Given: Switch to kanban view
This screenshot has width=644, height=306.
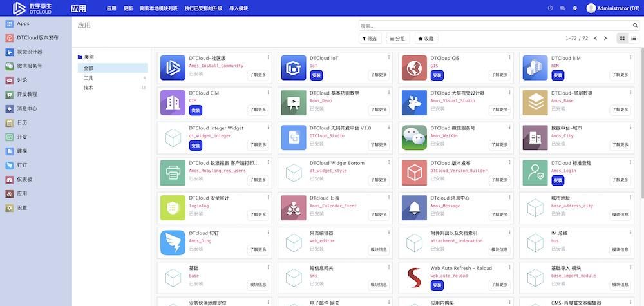Looking at the screenshot, I should (622, 38).
